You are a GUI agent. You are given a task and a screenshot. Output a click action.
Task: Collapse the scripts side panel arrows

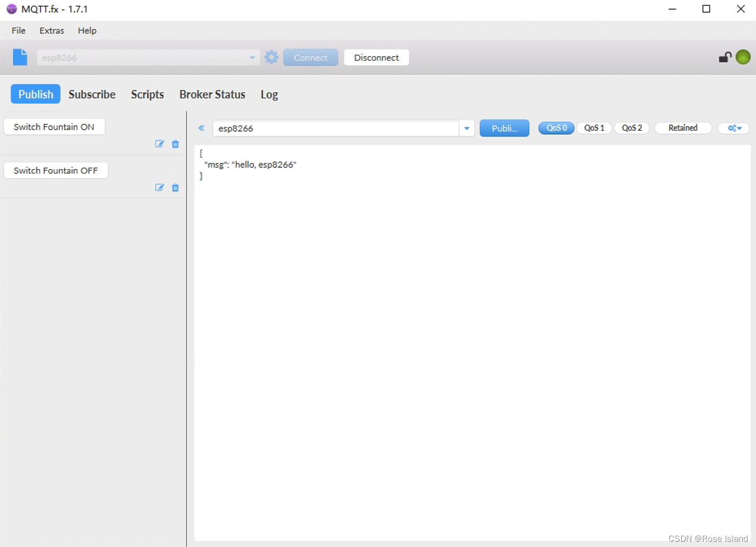tap(201, 128)
